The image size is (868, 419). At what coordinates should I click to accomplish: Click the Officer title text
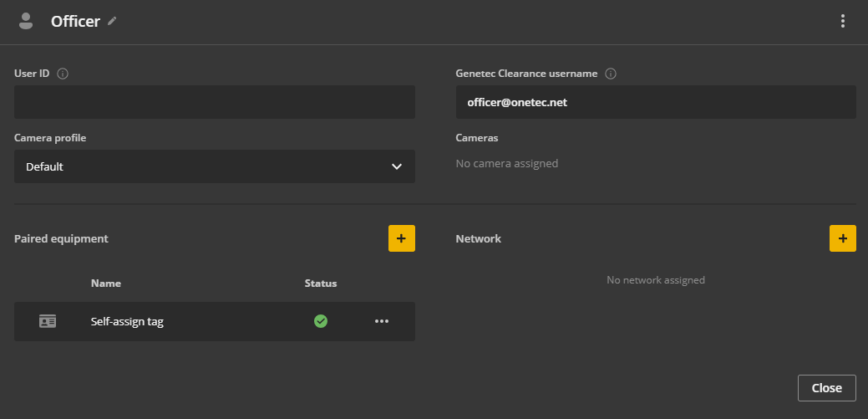pos(75,21)
